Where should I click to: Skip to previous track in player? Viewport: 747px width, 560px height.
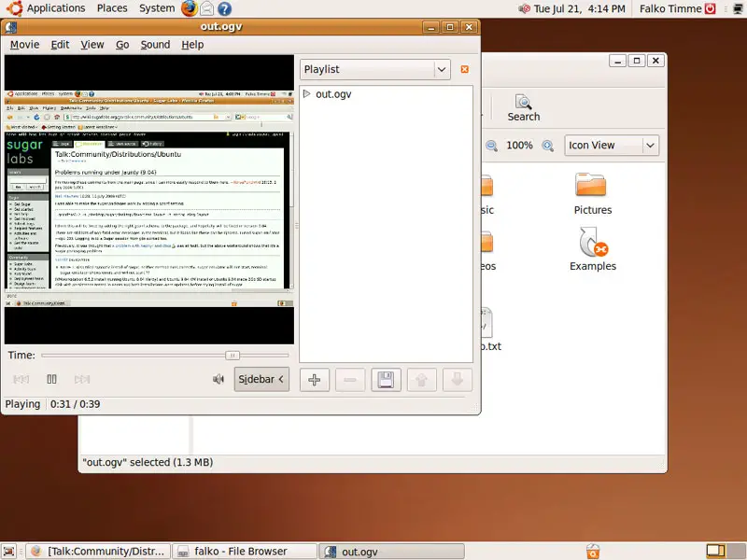click(x=21, y=379)
